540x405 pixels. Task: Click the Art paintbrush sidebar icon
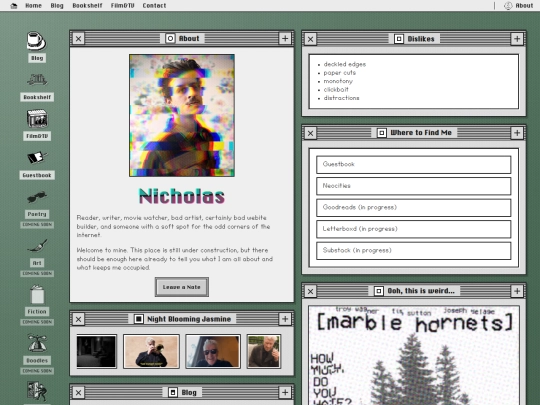pos(37,246)
